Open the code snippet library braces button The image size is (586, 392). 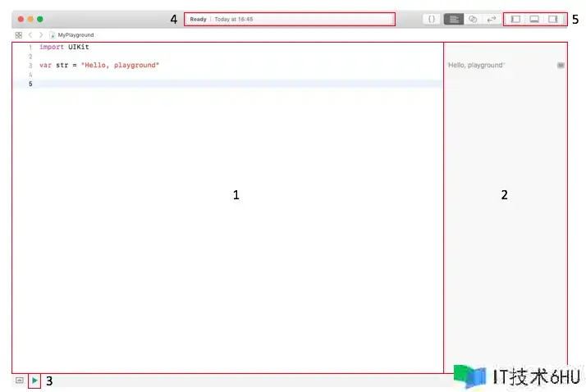click(x=432, y=19)
